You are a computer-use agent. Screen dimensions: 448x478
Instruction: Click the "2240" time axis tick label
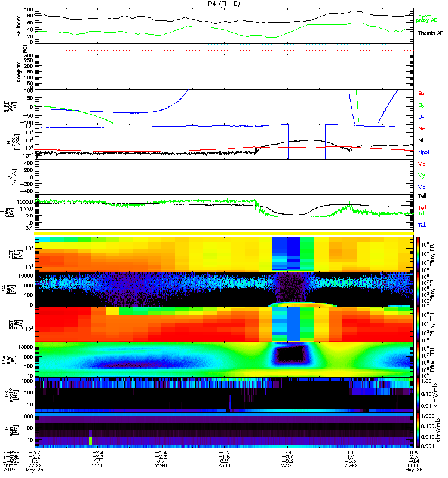161,466
